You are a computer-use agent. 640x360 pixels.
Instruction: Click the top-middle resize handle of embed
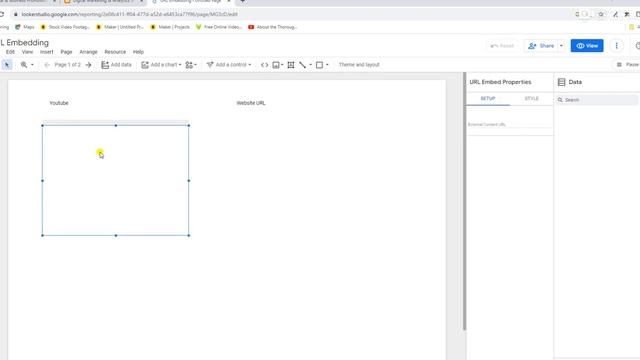[116, 126]
